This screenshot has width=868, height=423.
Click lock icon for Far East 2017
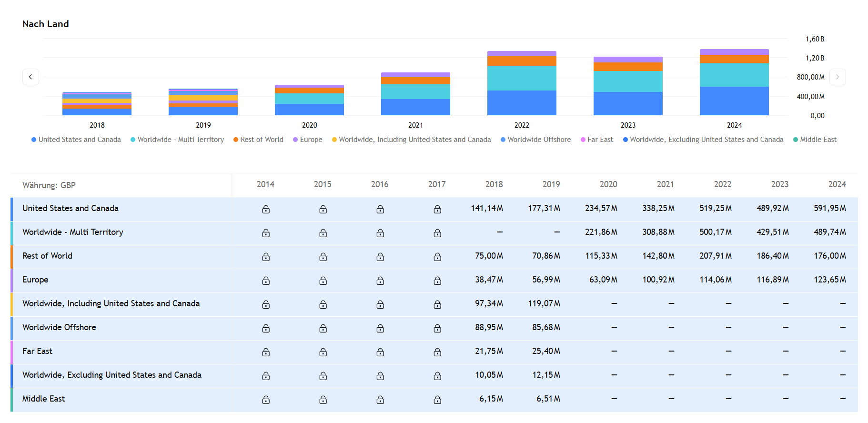pyautogui.click(x=437, y=352)
